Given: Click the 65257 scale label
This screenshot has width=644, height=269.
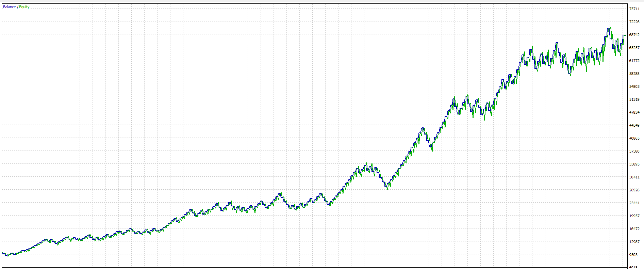Looking at the screenshot, I should tap(634, 48).
